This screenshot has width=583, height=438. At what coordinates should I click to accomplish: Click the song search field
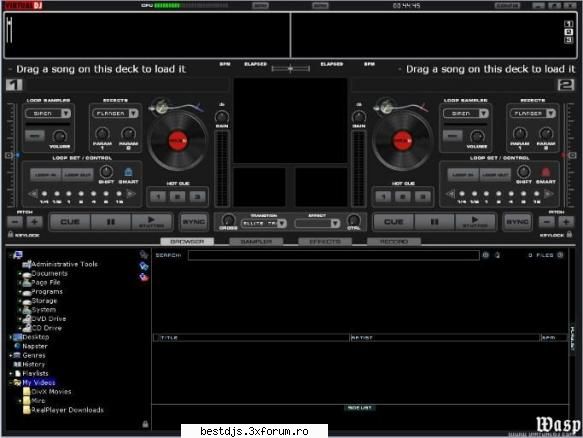click(x=334, y=255)
